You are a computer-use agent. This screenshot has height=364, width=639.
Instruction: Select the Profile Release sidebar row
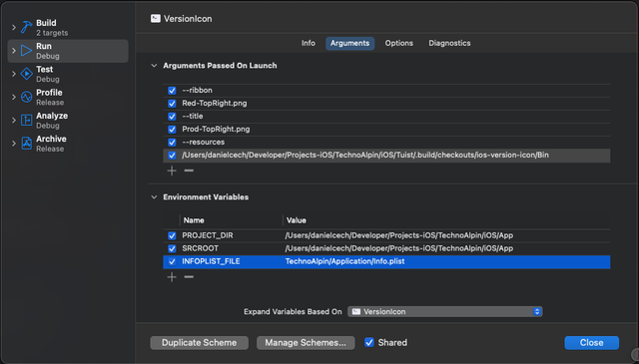pyautogui.click(x=68, y=98)
